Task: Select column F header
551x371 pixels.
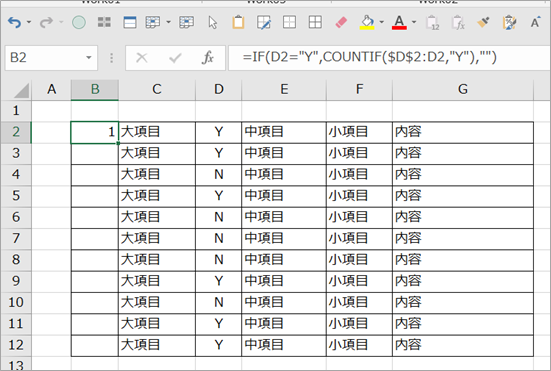Action: point(359,90)
